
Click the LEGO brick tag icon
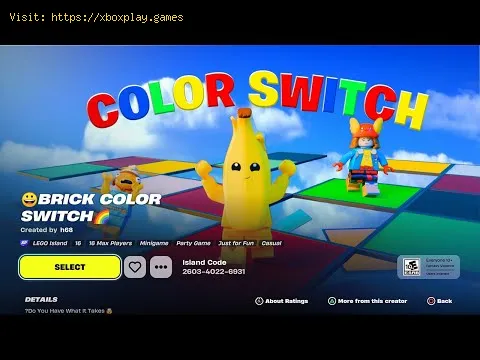click(24, 243)
